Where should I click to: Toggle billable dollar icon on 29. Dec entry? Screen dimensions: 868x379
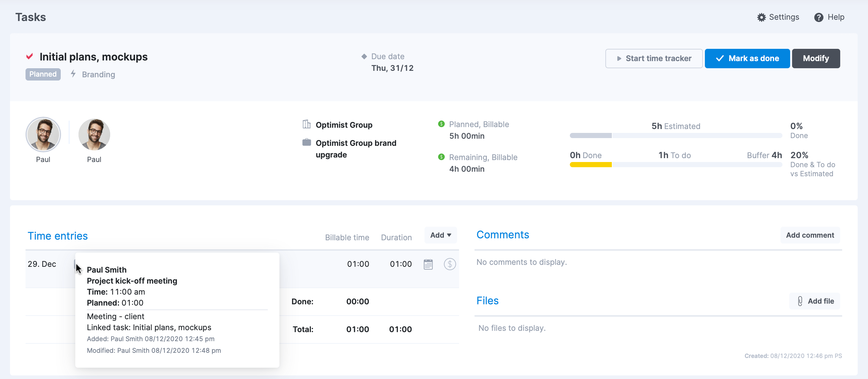coord(449,264)
